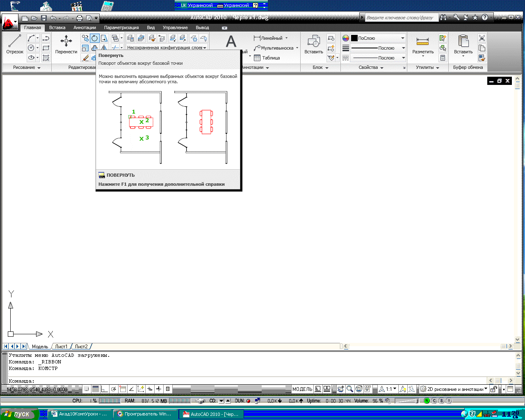This screenshot has height=420, width=525.
Task: Open the quick calculator icon
Action: (x=443, y=58)
